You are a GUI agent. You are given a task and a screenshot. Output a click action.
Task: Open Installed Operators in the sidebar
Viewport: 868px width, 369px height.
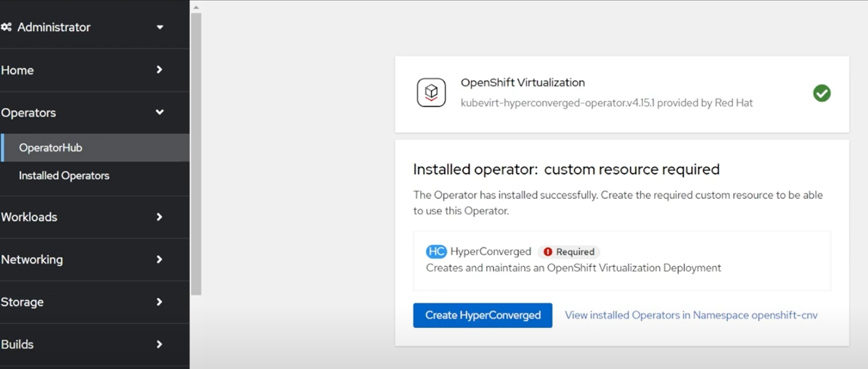click(x=95, y=176)
